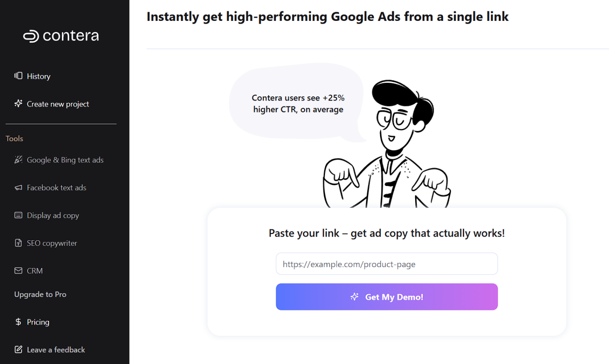Select Create new project in sidebar

coord(58,104)
